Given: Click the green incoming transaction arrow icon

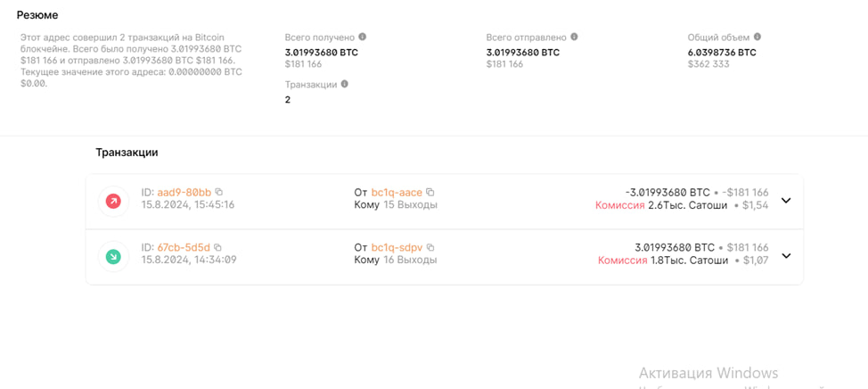Looking at the screenshot, I should coord(113,256).
